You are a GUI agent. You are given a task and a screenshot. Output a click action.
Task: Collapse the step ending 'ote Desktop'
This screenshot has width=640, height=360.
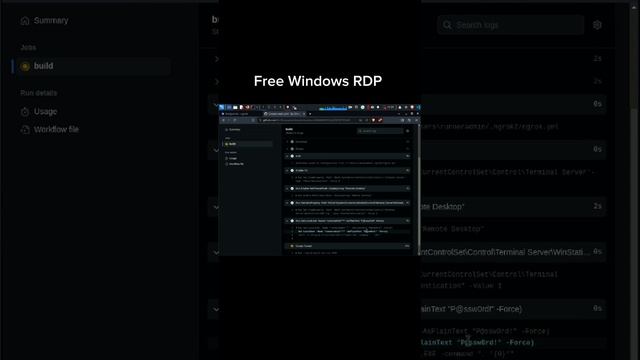216,207
